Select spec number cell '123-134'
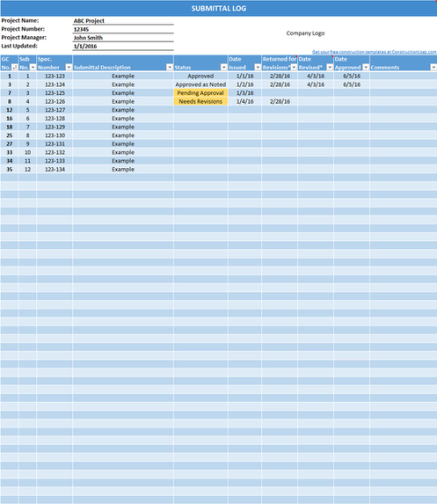 point(55,170)
